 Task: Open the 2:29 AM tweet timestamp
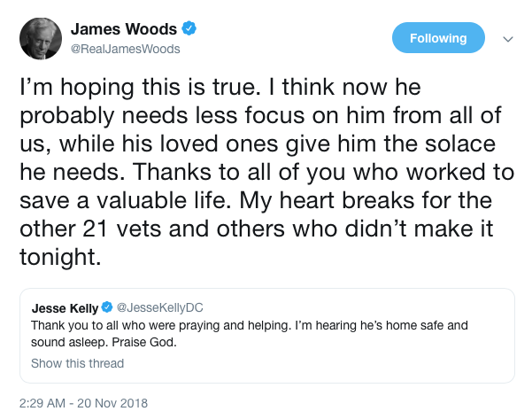tap(42, 403)
